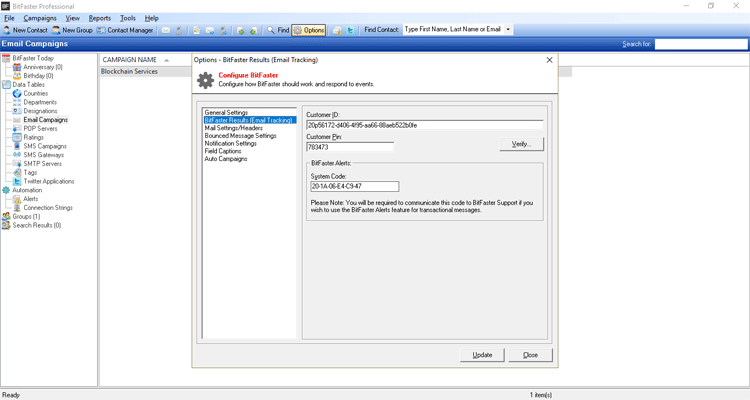Viewport: 750px width, 400px height.
Task: Click the '1 item(s)' status bar text
Action: point(540,395)
